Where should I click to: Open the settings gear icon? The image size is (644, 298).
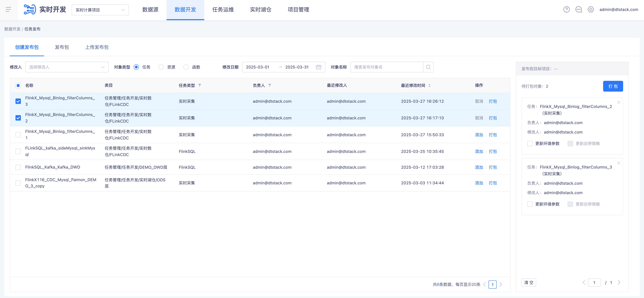[591, 9]
